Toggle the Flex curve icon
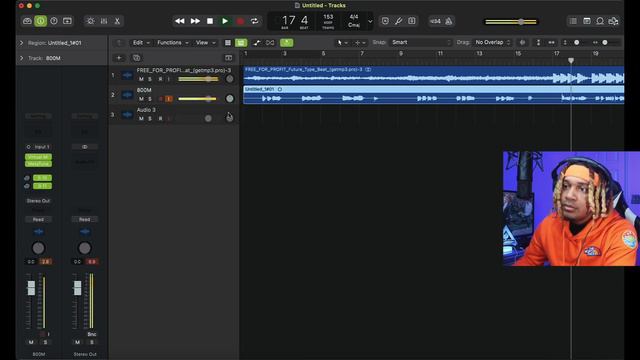The height and width of the screenshot is (360, 640). click(257, 42)
